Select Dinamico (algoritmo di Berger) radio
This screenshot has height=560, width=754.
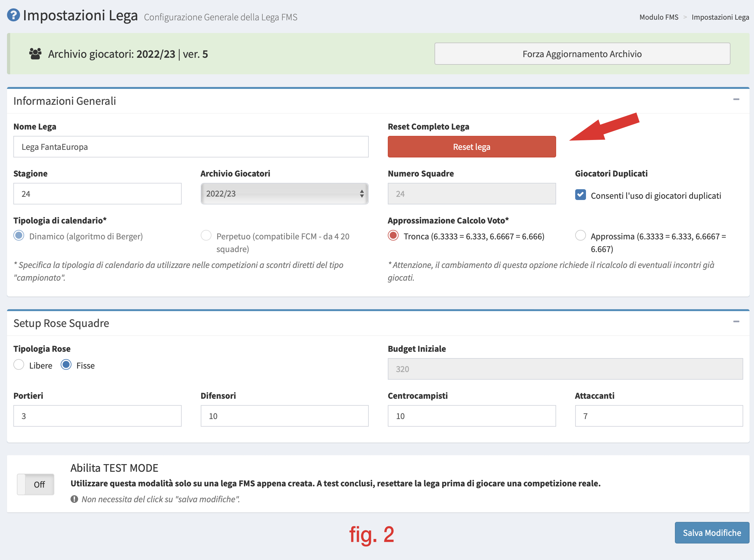pyautogui.click(x=19, y=236)
